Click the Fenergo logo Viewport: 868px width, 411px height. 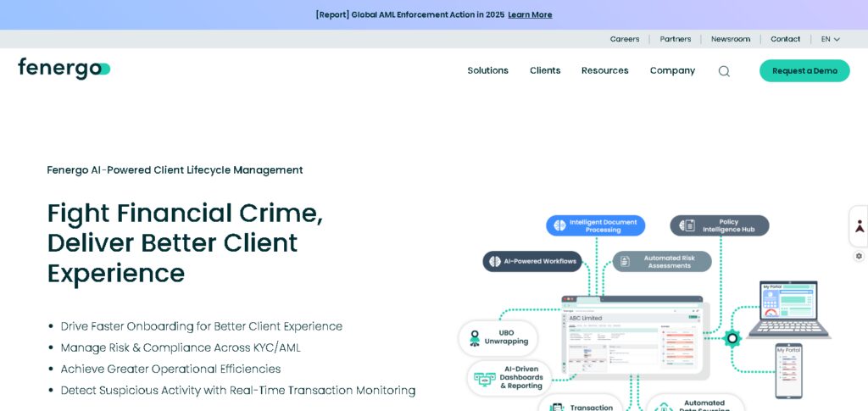click(64, 69)
